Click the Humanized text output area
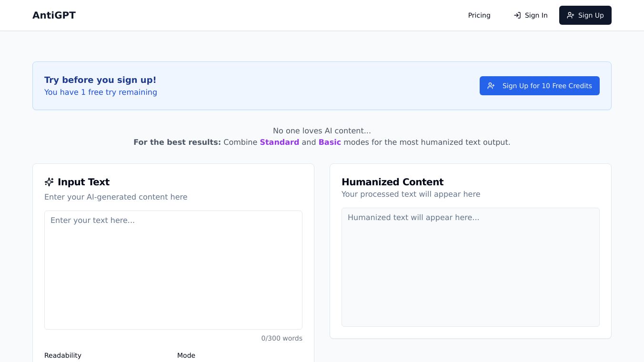 470,267
